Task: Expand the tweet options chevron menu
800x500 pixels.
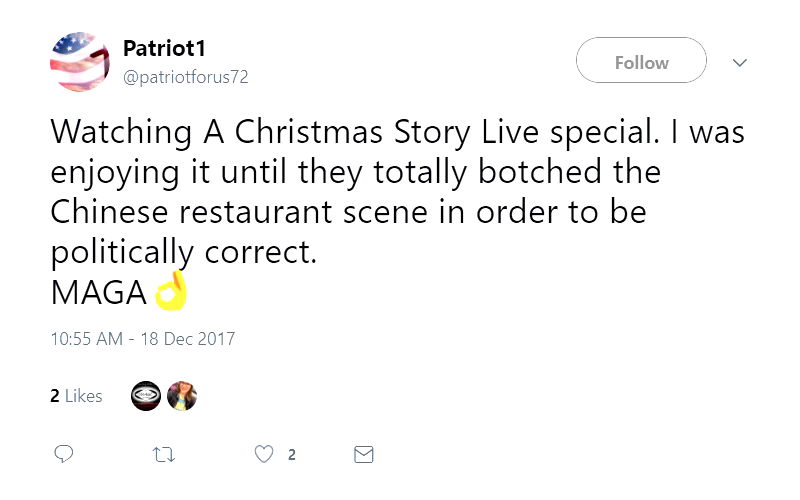Action: (740, 62)
